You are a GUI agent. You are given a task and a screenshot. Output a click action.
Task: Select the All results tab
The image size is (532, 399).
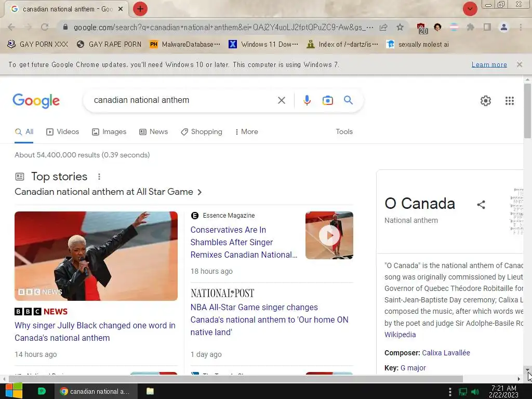pyautogui.click(x=24, y=131)
